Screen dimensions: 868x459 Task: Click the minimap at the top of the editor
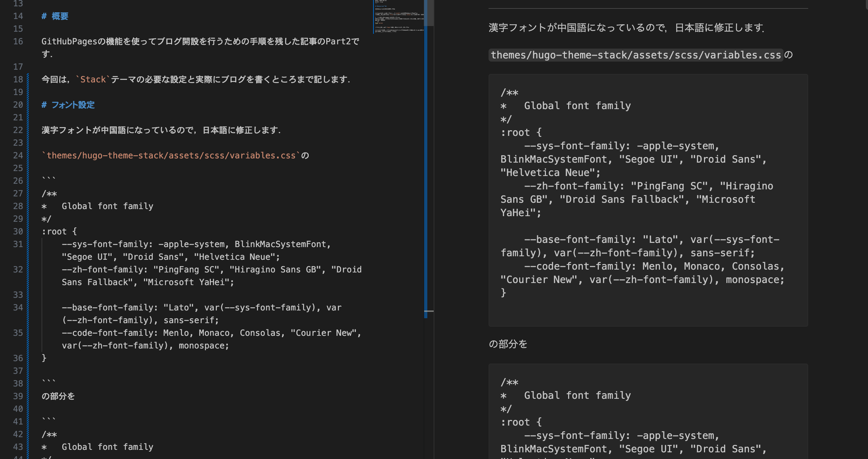[x=398, y=16]
